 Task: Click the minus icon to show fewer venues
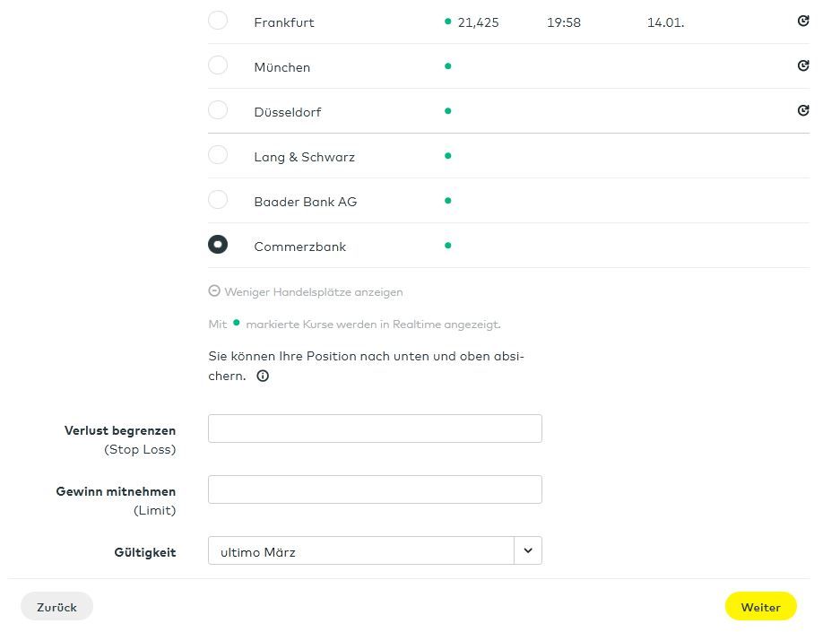(214, 291)
